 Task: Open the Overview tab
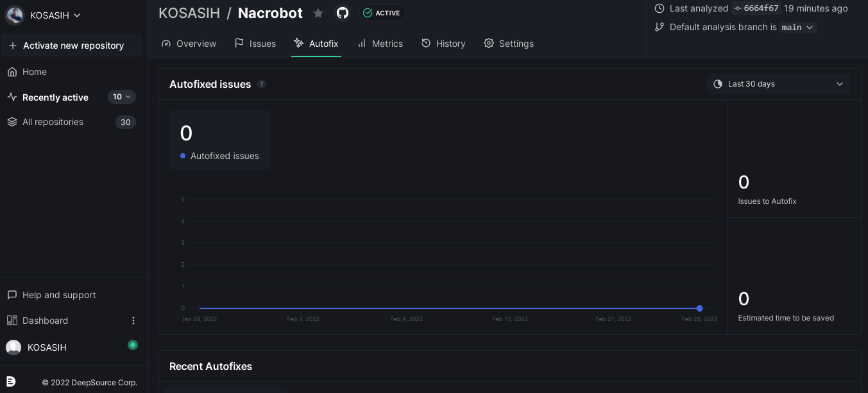(189, 44)
